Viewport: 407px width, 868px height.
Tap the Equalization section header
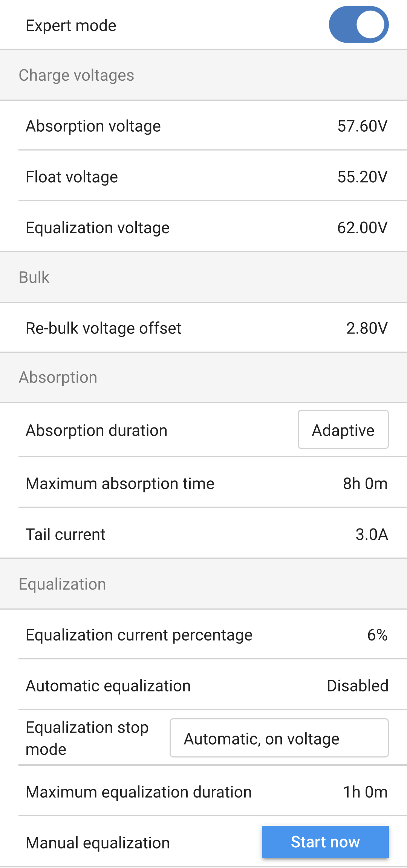tap(63, 584)
